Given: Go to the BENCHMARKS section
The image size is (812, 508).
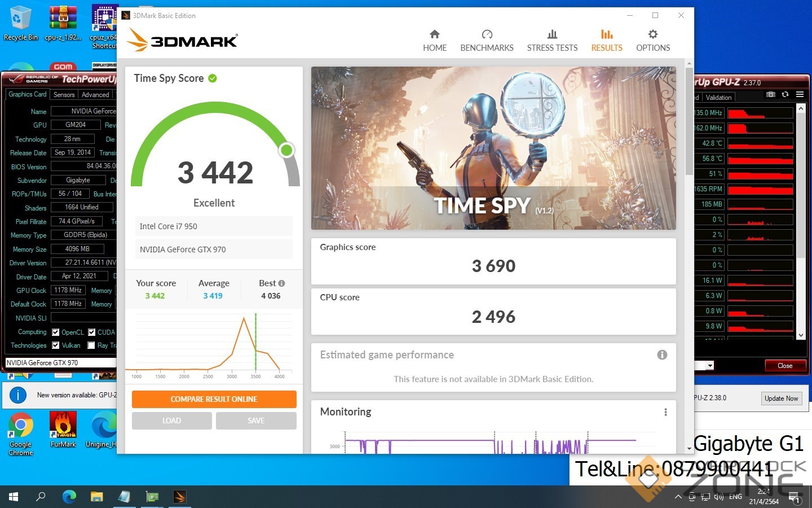Looking at the screenshot, I should pyautogui.click(x=487, y=41).
